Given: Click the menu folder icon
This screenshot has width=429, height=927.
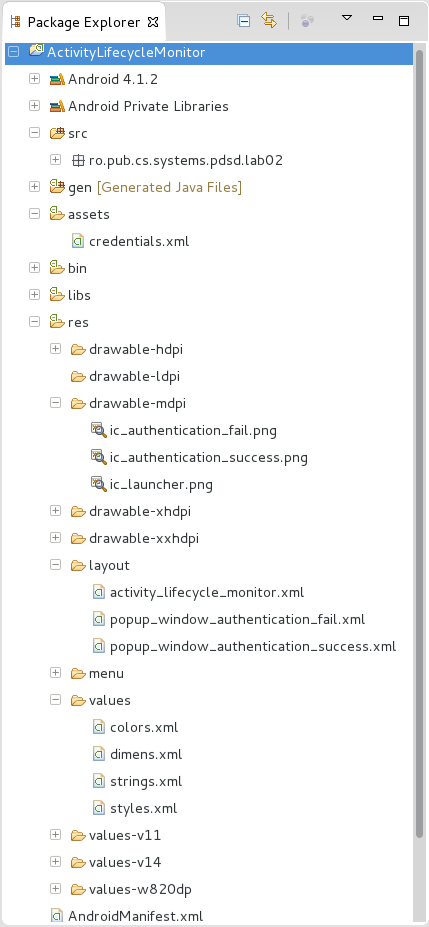Looking at the screenshot, I should (x=79, y=673).
